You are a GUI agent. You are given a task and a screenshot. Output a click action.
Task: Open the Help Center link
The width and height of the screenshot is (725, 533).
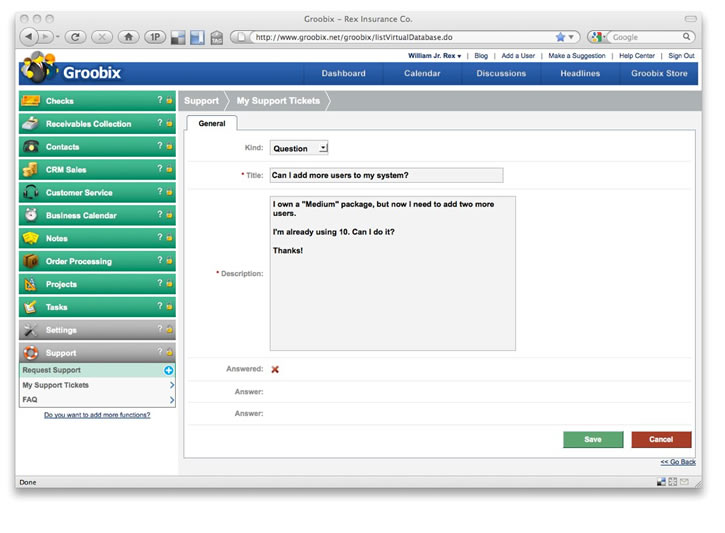click(x=637, y=55)
